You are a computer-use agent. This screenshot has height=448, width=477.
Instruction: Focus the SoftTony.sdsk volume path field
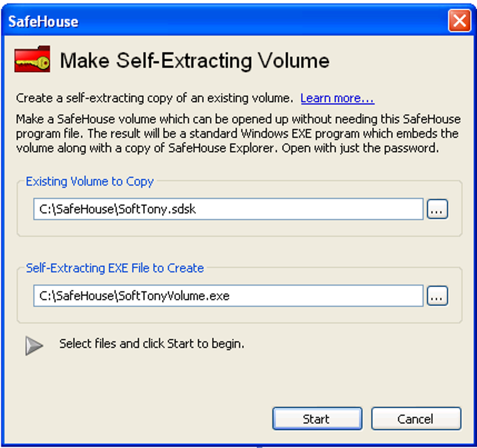coord(228,209)
